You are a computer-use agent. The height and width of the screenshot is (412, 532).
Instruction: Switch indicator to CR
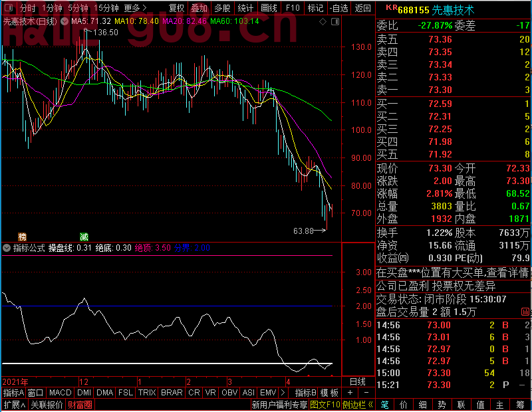(194, 393)
